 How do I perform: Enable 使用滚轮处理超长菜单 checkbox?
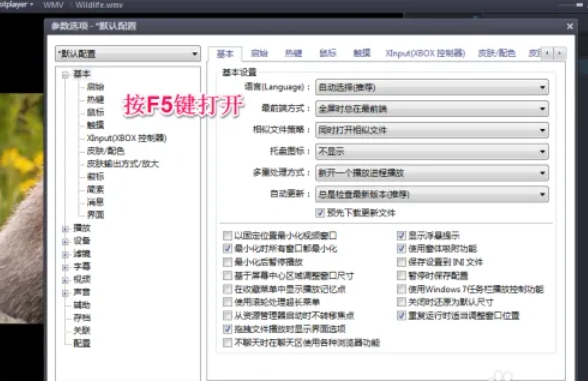click(x=227, y=302)
